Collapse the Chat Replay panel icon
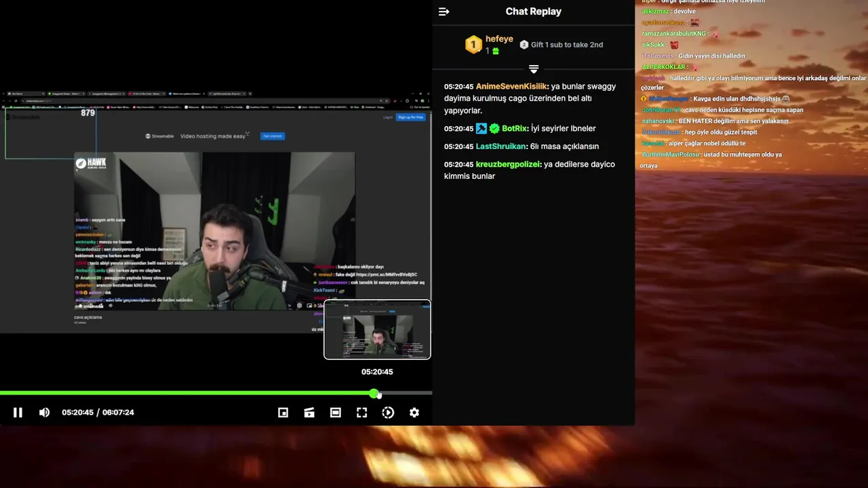 (443, 12)
